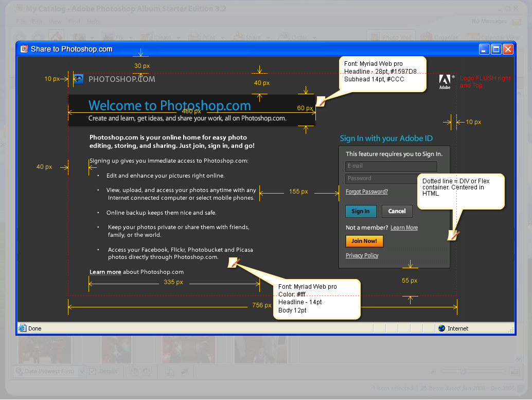Open the Help menu in Photoshop Album
Screen dimensions: 532x400
[93, 22]
